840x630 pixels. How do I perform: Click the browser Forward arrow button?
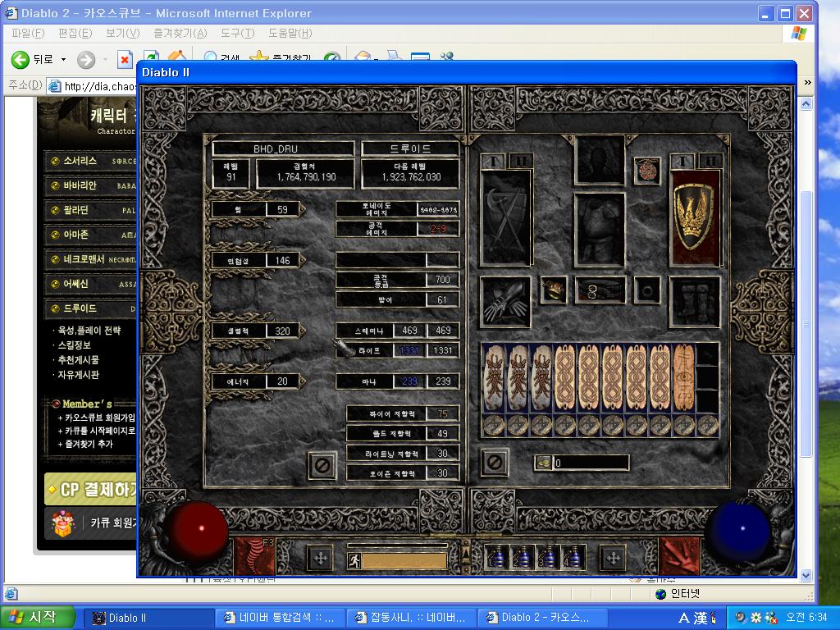click(85, 59)
